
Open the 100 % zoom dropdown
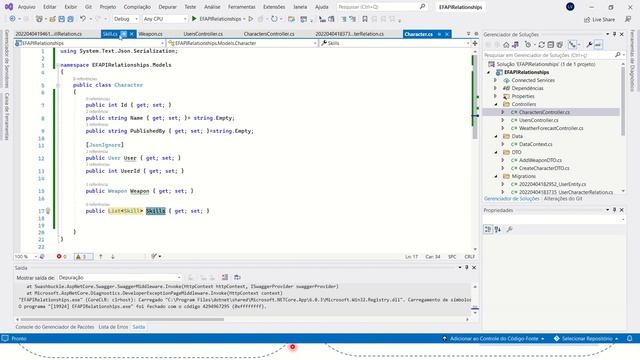click(x=26, y=256)
